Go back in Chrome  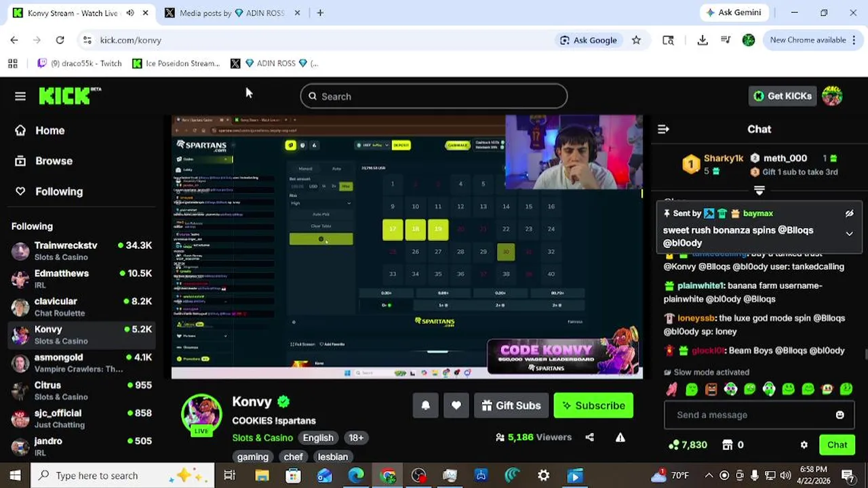[x=14, y=40]
